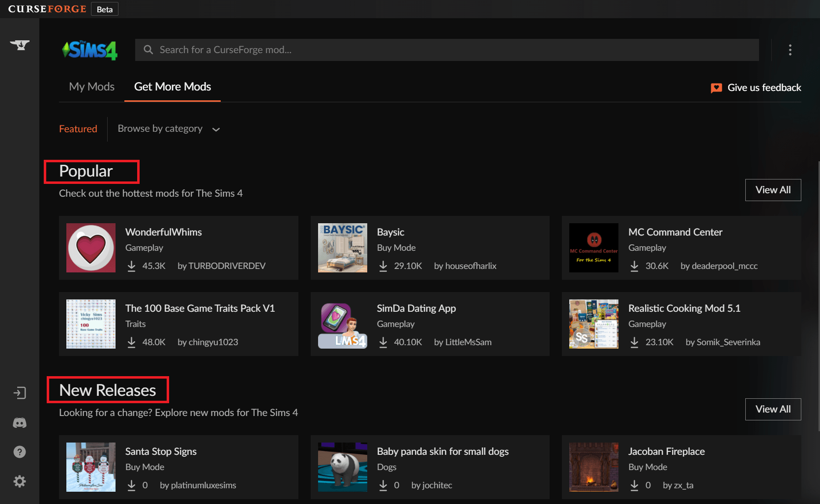Open the Discord icon in sidebar
Image resolution: width=820 pixels, height=504 pixels.
20,423
